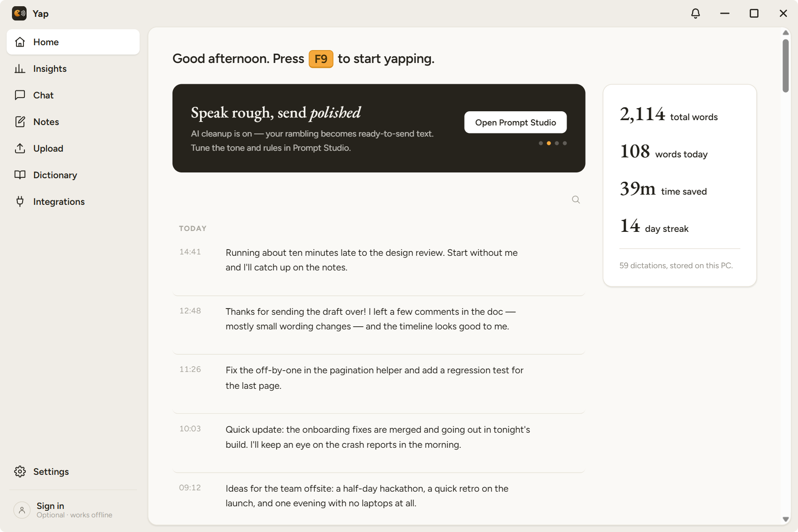Screen dimensions: 798x532
Task: Open Settings gear icon
Action: pos(20,472)
